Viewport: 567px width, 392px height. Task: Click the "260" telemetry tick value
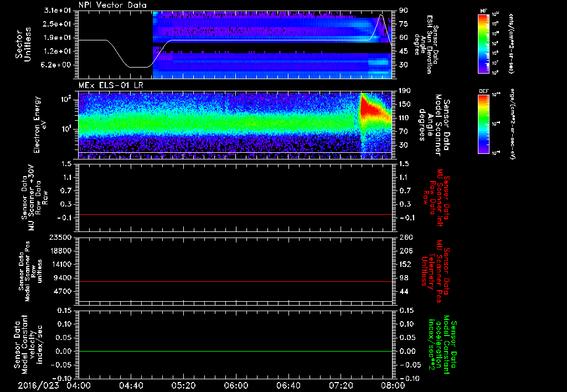pyautogui.click(x=405, y=238)
